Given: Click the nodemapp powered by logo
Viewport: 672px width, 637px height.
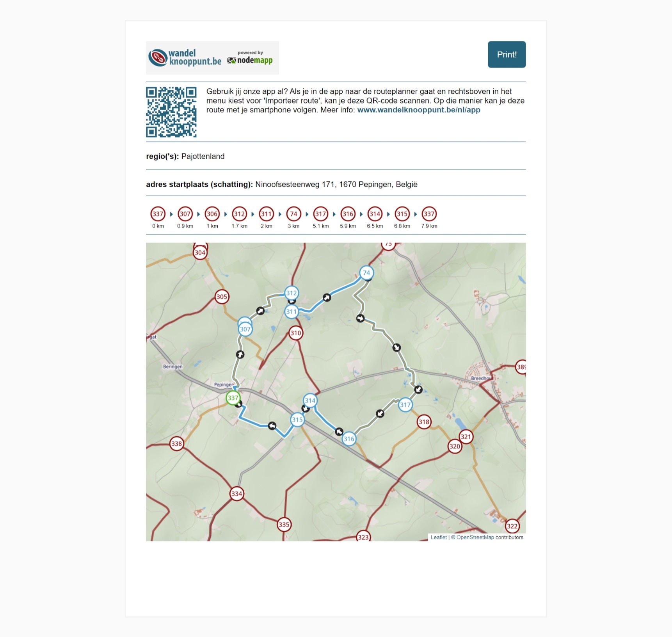Looking at the screenshot, I should tap(250, 58).
